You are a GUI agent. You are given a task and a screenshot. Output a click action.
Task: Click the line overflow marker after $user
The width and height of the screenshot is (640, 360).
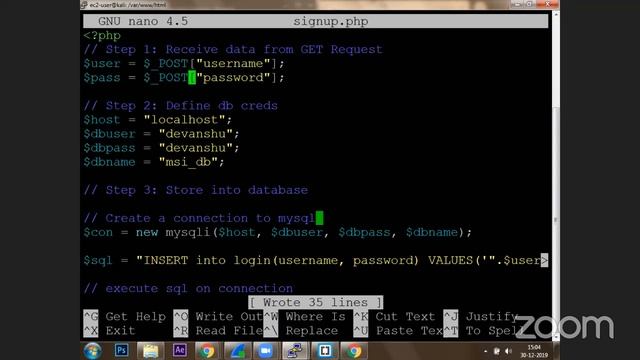(544, 260)
